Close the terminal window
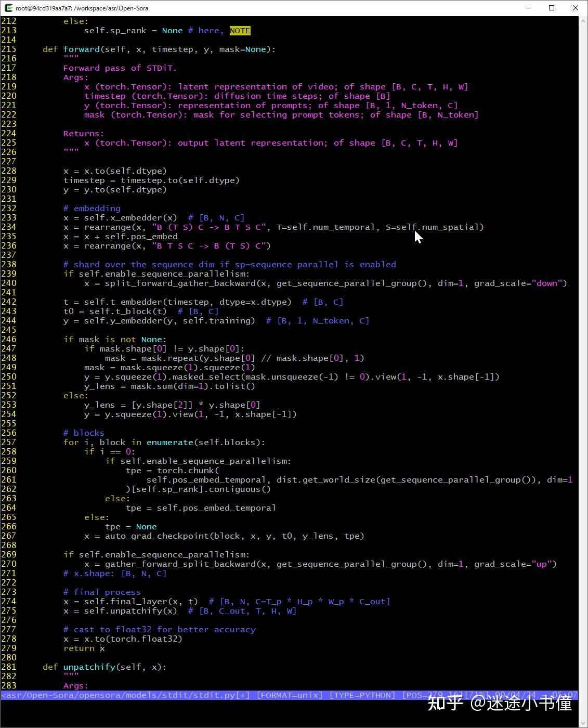The width and height of the screenshot is (588, 728). click(x=576, y=8)
